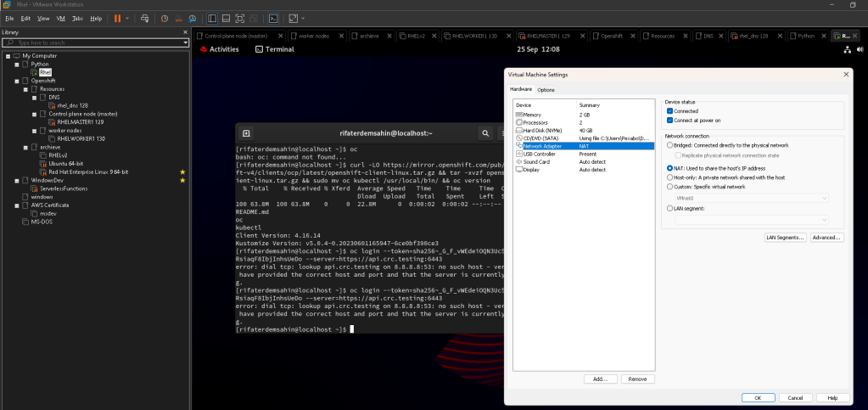Viewport: 868px width, 410px height.
Task: Click the 25 Sep 12:08 clock in guest
Action: tap(538, 49)
